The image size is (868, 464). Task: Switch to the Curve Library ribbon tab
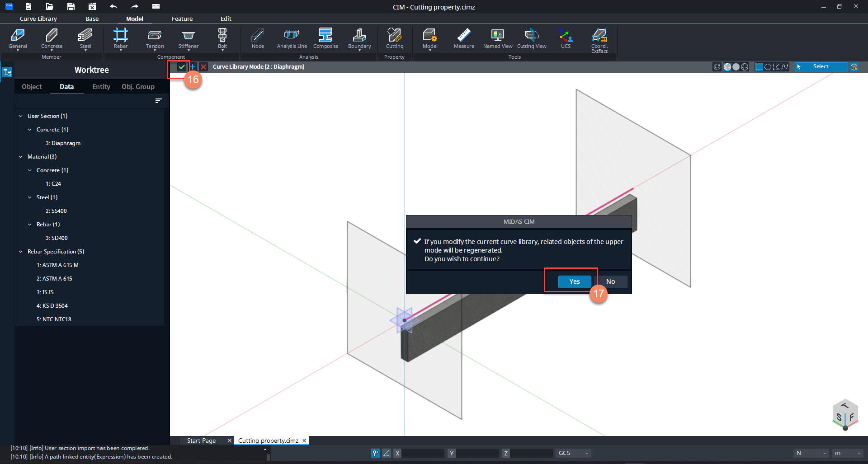(38, 19)
